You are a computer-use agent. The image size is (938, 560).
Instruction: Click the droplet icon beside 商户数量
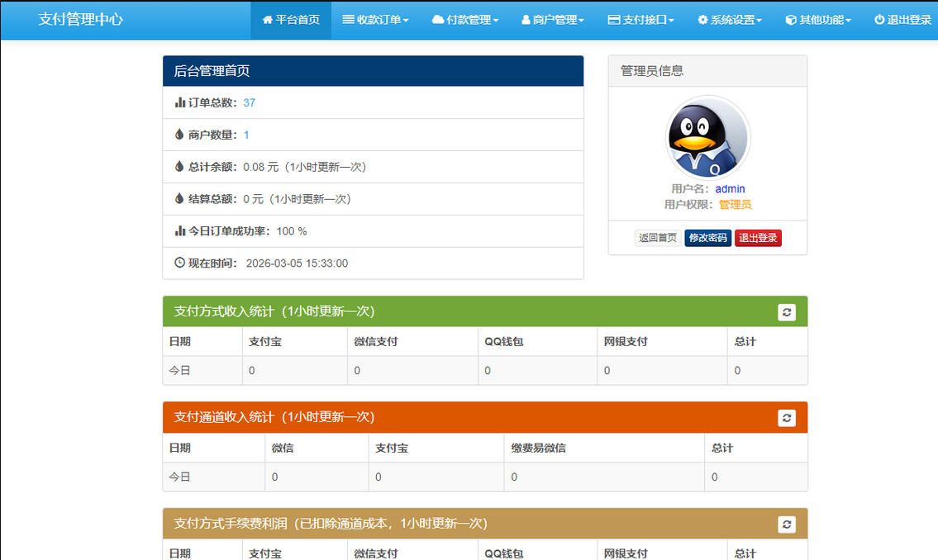pos(179,135)
